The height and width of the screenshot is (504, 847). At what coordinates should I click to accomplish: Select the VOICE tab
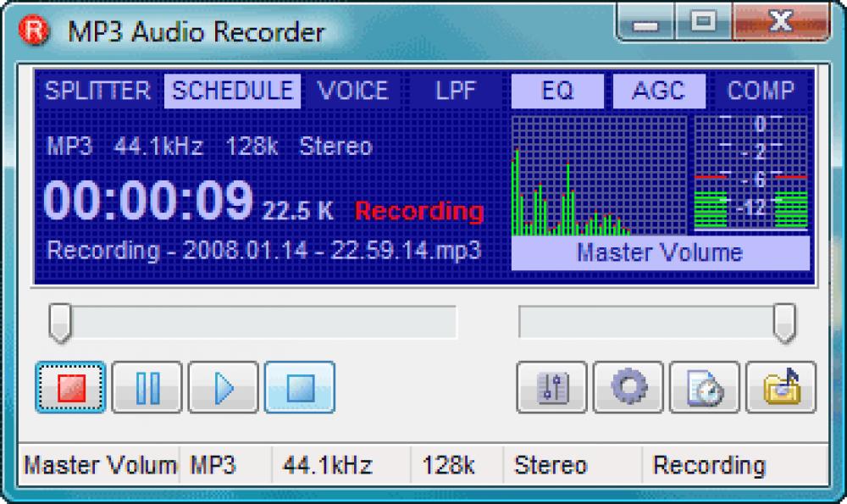(x=352, y=91)
